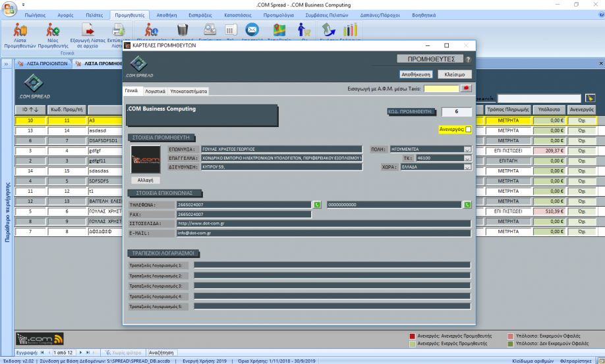This screenshot has height=364, width=605.
Task: Click the Αλλαγή button under the logo
Action: pyautogui.click(x=146, y=180)
